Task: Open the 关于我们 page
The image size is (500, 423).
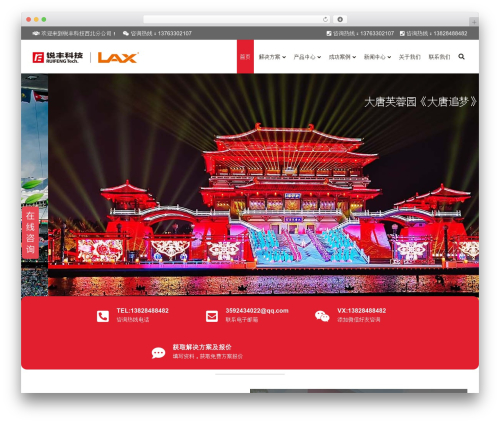Action: click(x=410, y=57)
